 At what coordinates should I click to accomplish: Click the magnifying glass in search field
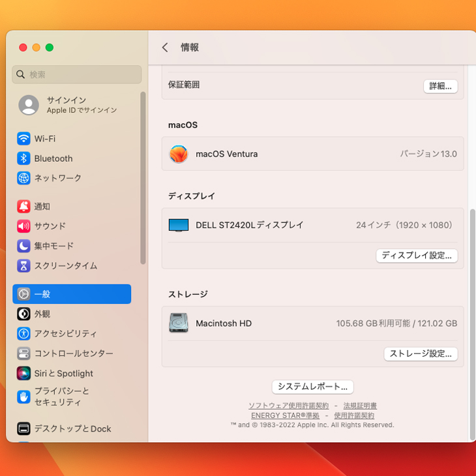click(x=20, y=74)
